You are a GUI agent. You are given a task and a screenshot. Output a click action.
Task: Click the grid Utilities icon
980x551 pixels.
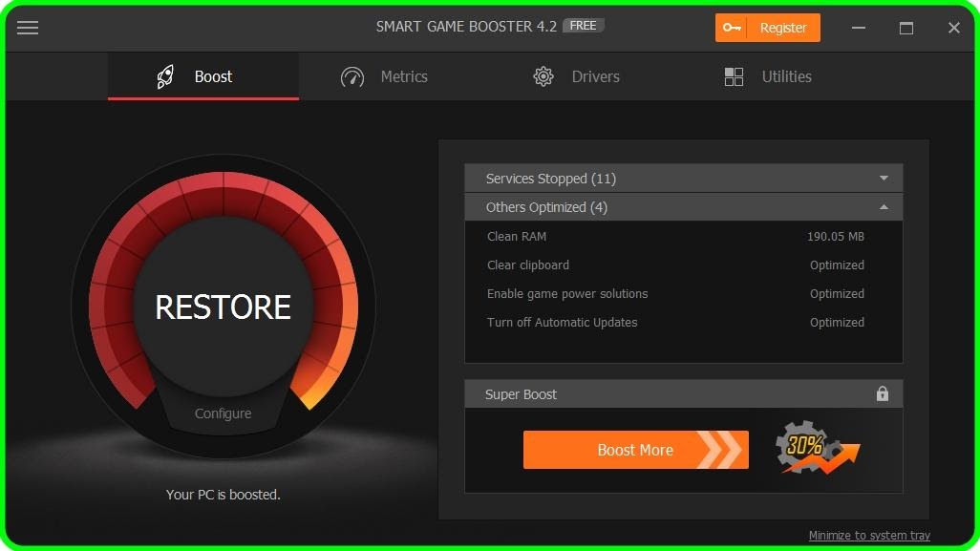coord(734,76)
